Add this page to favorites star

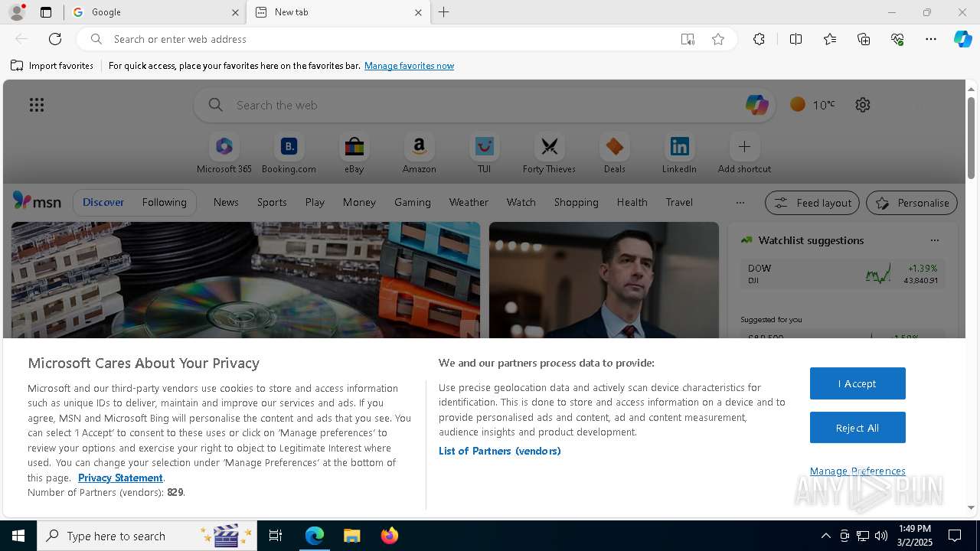pos(718,39)
